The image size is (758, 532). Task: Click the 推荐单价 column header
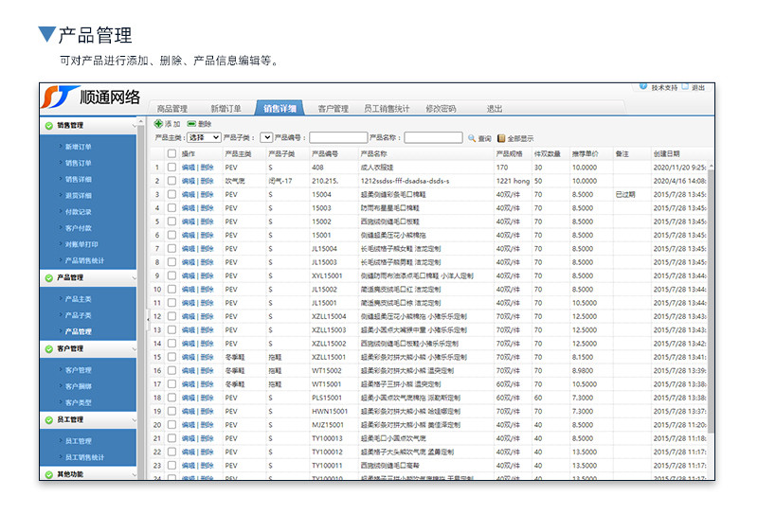(x=585, y=154)
